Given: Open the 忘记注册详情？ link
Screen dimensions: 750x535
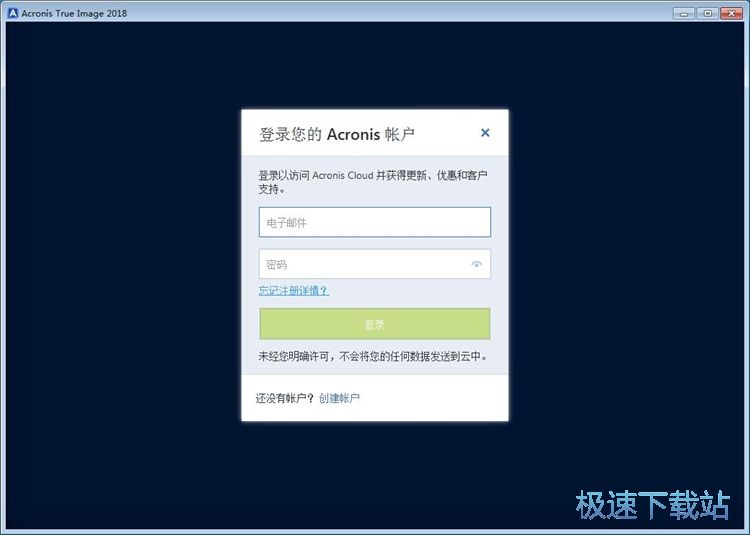Looking at the screenshot, I should (x=294, y=290).
